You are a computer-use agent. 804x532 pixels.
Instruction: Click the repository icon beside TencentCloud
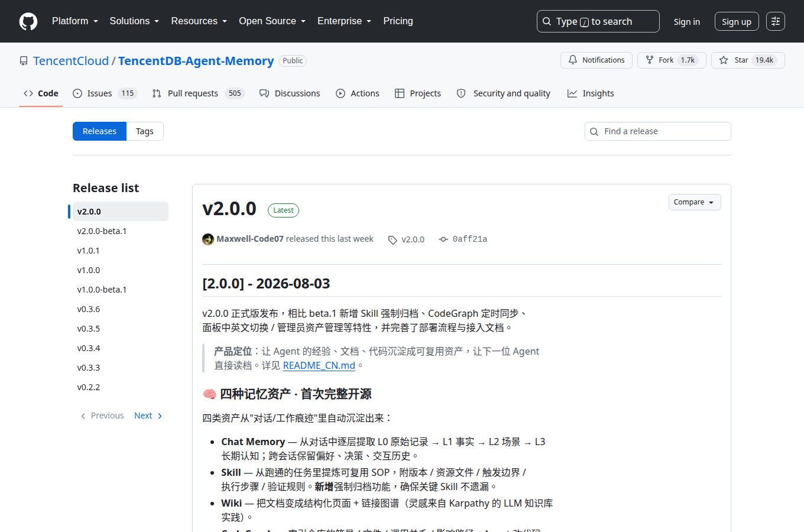pos(24,61)
